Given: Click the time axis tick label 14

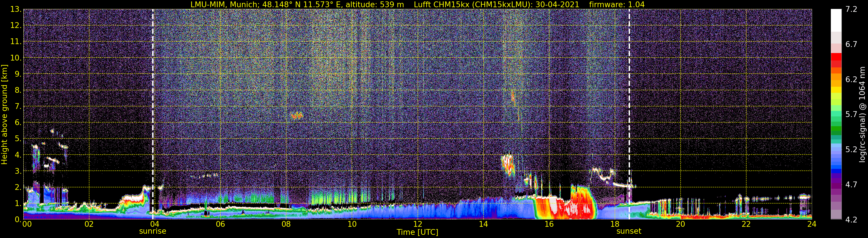Looking at the screenshot, I should coord(483,224).
